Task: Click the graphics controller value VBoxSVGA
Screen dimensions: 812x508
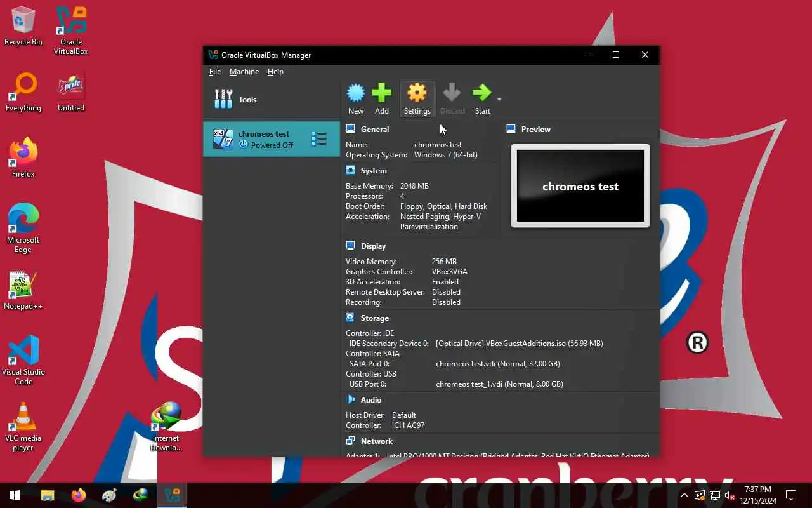Action: tap(450, 272)
